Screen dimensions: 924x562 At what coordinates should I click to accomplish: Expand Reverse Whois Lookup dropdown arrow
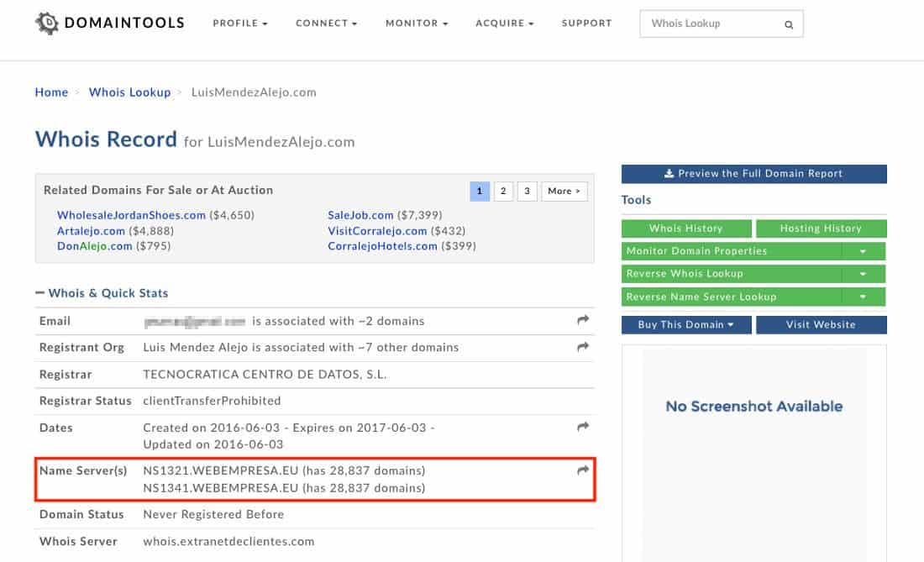[863, 274]
